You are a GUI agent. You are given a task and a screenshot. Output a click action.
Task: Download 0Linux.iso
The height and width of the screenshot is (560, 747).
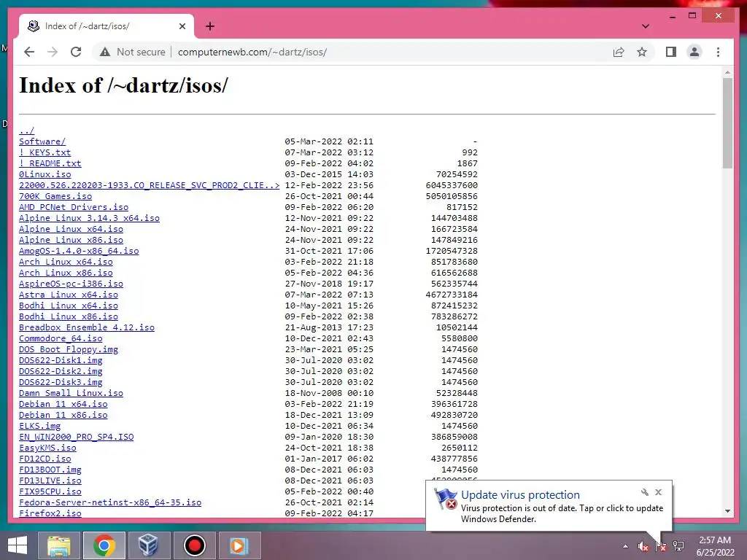[44, 174]
